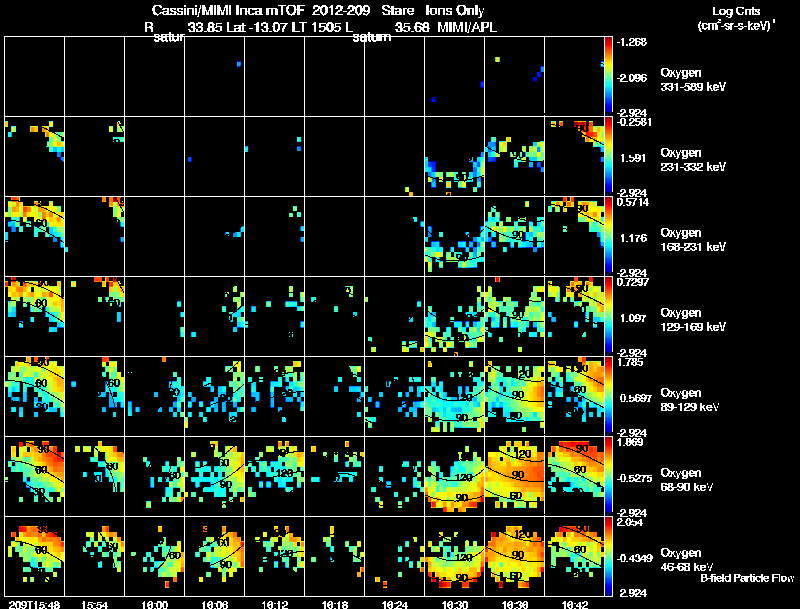Select the 'Oxygen 46-68 keV' row label

(687, 560)
